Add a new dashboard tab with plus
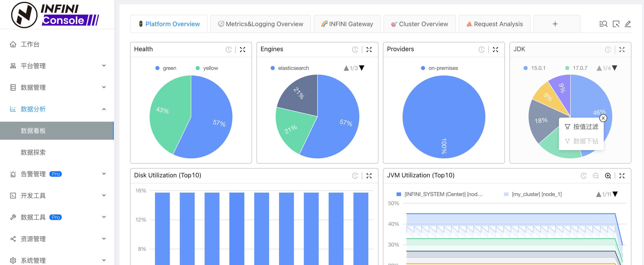The width and height of the screenshot is (644, 265). point(555,24)
